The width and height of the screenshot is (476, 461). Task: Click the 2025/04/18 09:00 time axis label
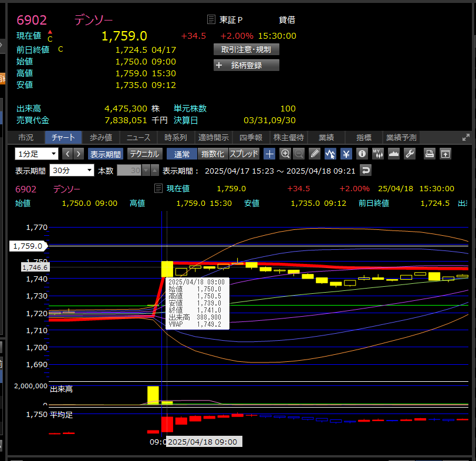click(x=204, y=442)
